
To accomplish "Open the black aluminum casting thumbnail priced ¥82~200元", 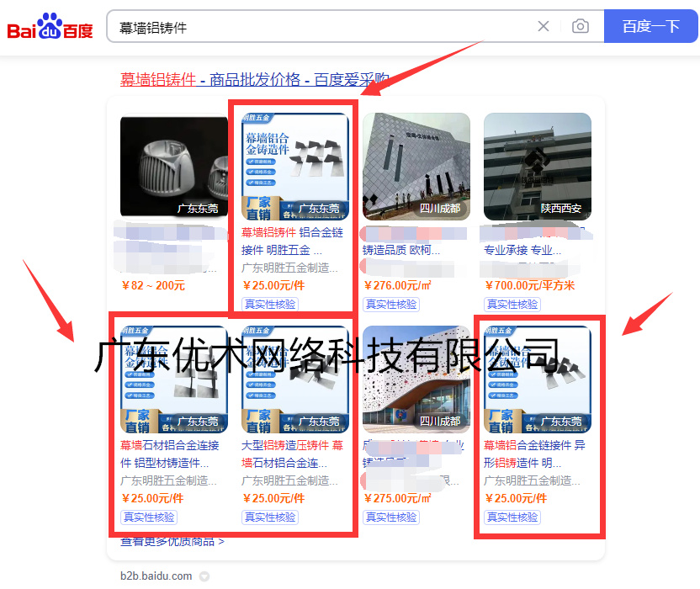I will 174,167.
